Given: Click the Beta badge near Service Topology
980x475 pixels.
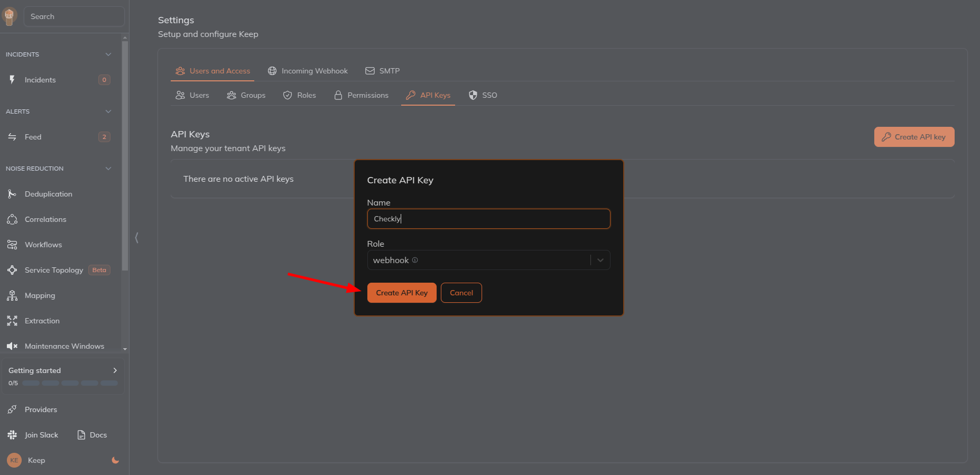Looking at the screenshot, I should click(x=99, y=270).
